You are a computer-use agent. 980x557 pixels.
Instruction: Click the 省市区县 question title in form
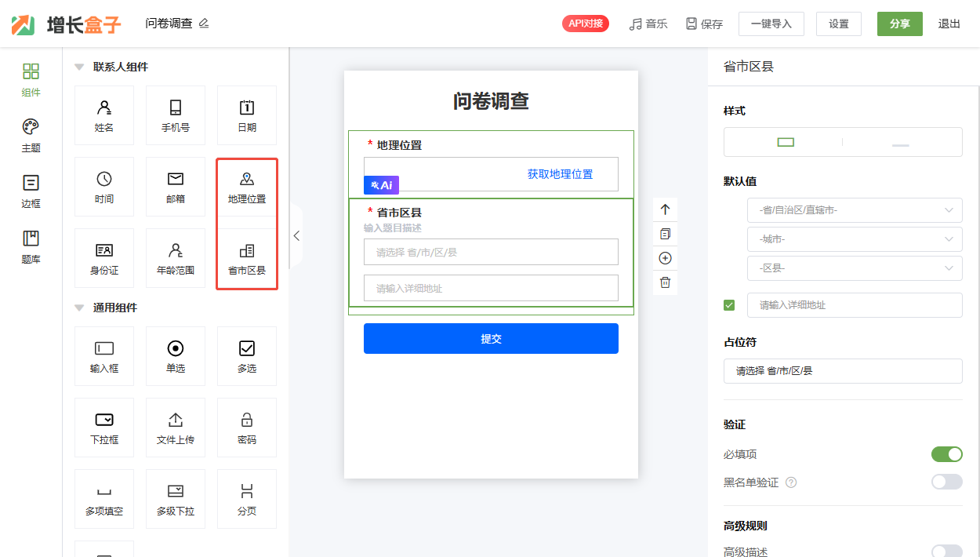399,213
